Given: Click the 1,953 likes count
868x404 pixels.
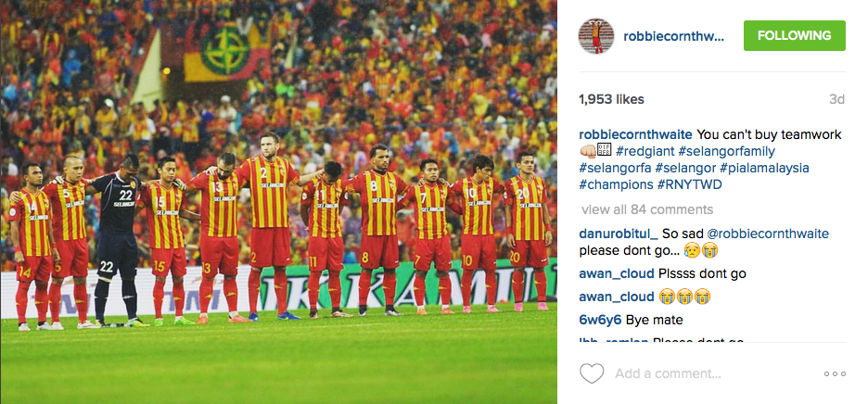Looking at the screenshot, I should coord(612,100).
